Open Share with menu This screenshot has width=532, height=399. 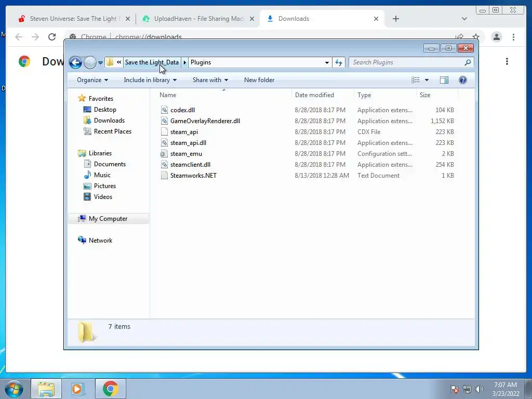[x=210, y=80]
